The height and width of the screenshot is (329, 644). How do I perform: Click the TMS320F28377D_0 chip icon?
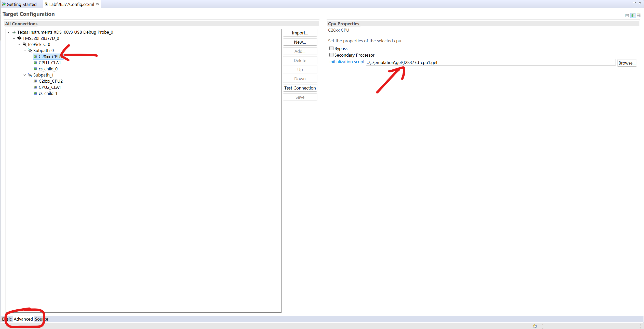click(19, 38)
